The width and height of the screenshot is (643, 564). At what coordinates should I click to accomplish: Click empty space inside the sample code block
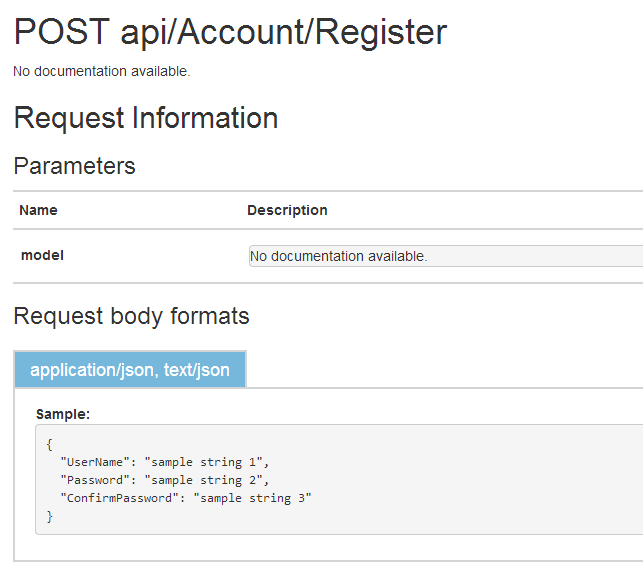click(x=480, y=480)
